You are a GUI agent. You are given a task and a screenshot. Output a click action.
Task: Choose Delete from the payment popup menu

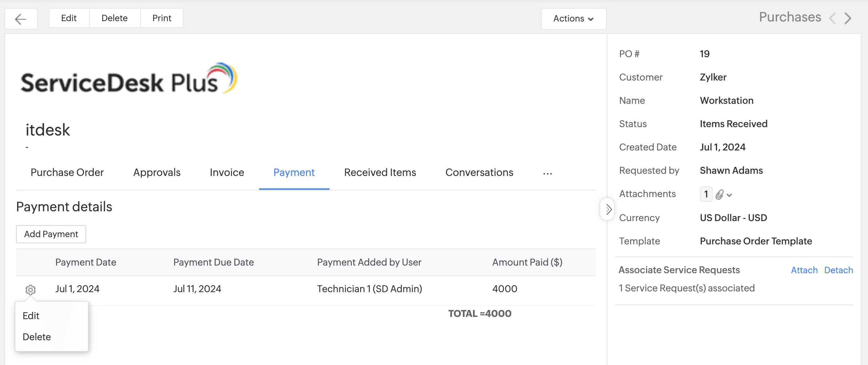click(37, 337)
